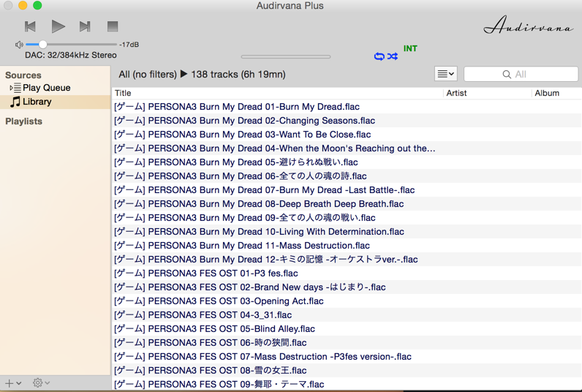Select track 08-Deep Breath Deep Breath.flac
Viewport: 582px width, 392px height.
(x=347, y=204)
